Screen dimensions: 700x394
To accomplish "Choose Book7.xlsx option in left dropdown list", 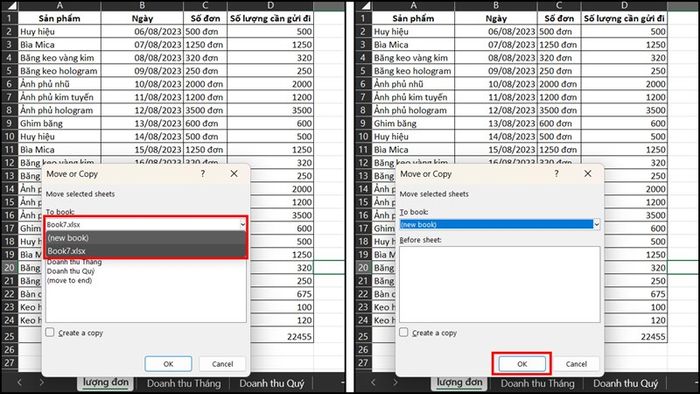I will point(146,251).
